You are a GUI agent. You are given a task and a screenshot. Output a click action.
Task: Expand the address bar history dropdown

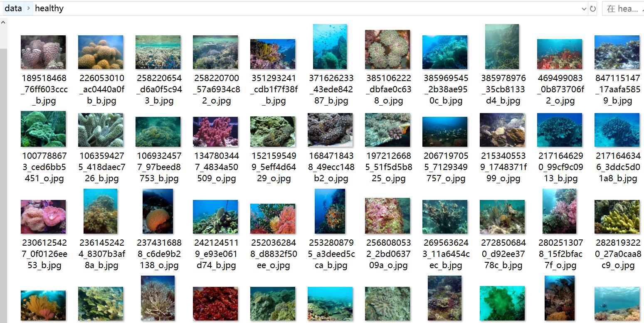click(584, 8)
